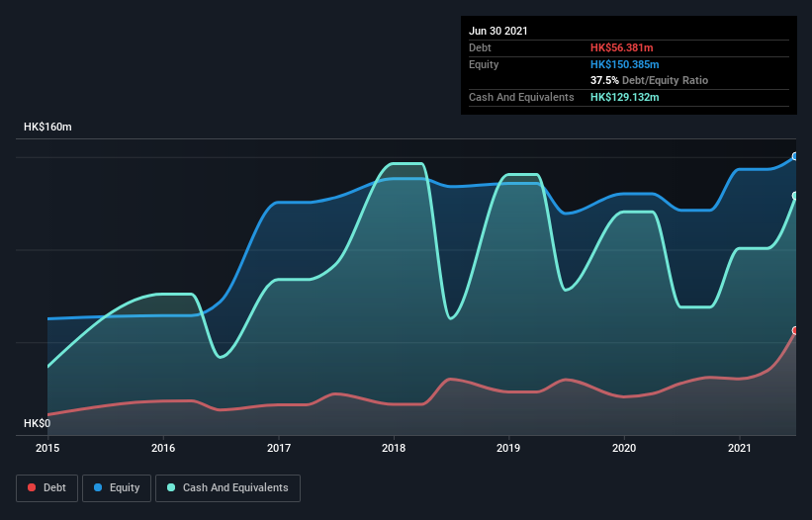
Task: Click the HK$0 y-axis label
Action: point(38,423)
